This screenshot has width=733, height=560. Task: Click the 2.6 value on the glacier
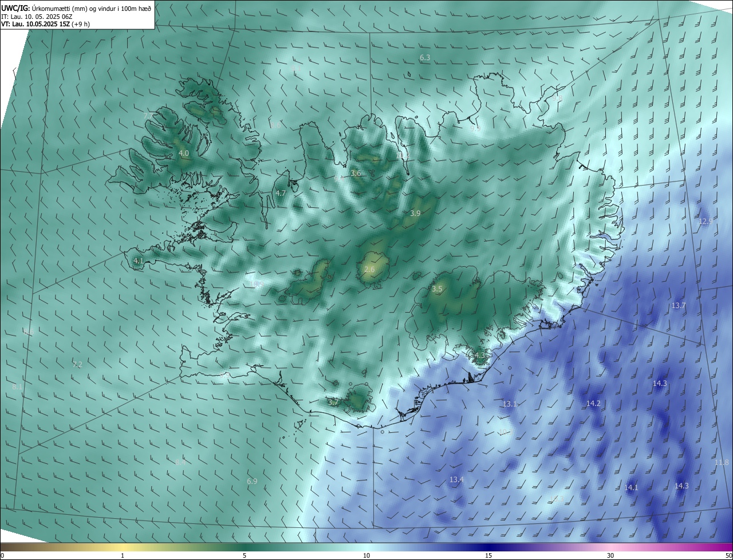(x=369, y=270)
